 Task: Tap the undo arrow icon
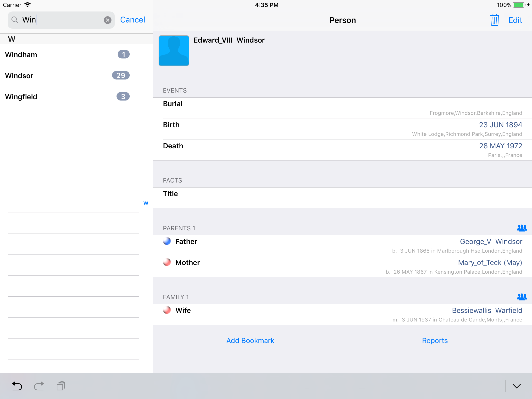(x=17, y=386)
